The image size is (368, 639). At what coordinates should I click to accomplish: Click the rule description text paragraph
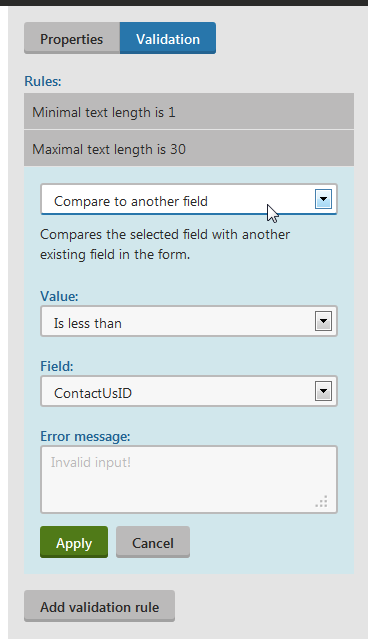[x=165, y=245]
